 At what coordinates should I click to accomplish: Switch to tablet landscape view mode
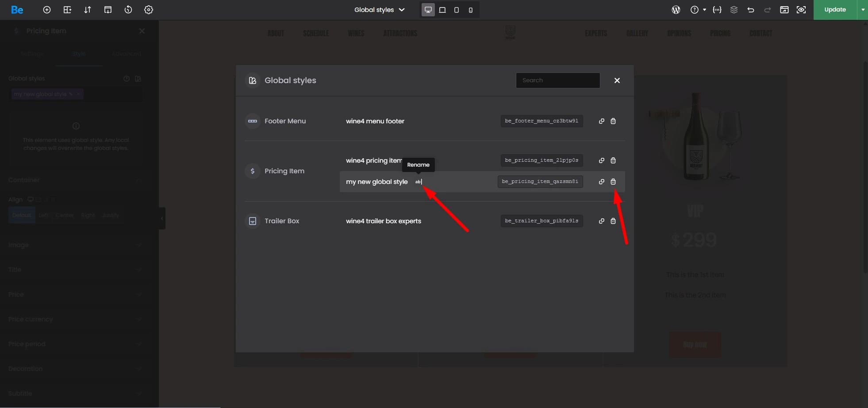(x=442, y=10)
